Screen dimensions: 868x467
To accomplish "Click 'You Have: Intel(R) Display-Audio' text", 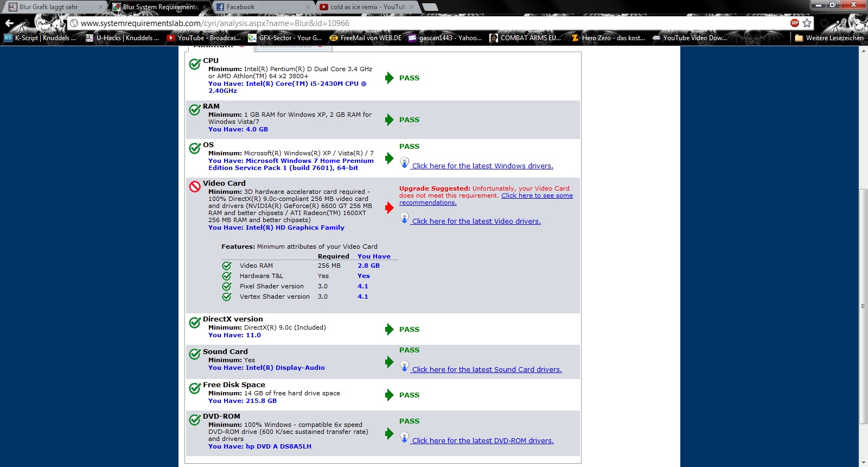I will coord(266,368).
